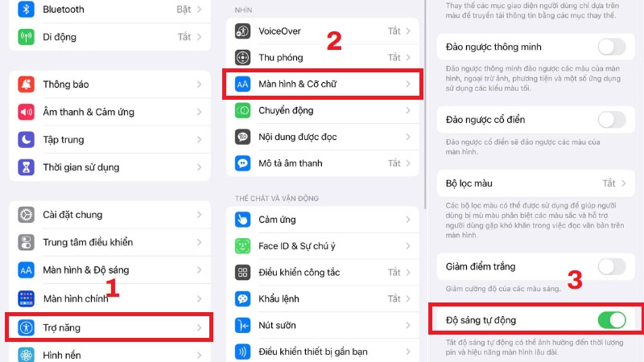The height and width of the screenshot is (362, 644).
Task: Open the Thông báo bell icon
Action: click(x=26, y=84)
